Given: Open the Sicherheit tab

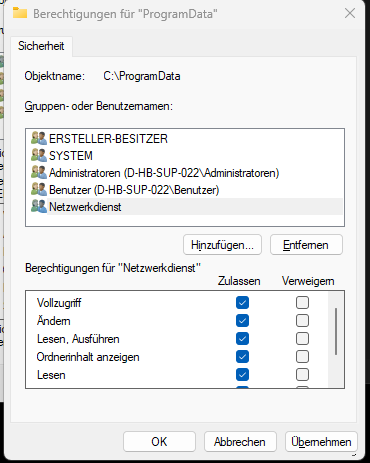Looking at the screenshot, I should (x=41, y=46).
